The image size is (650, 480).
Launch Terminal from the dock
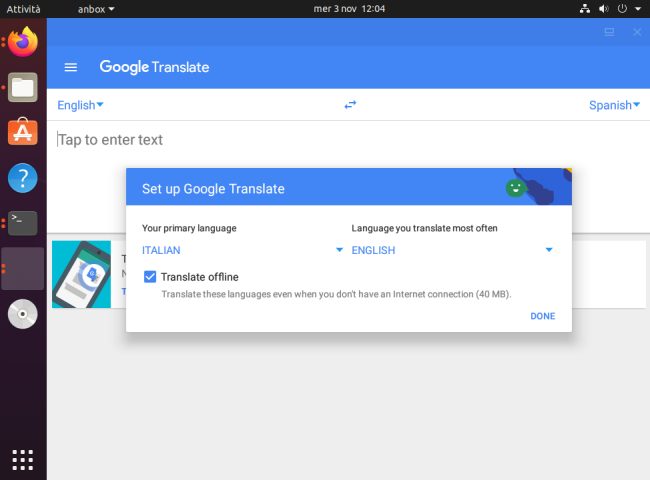pos(23,223)
